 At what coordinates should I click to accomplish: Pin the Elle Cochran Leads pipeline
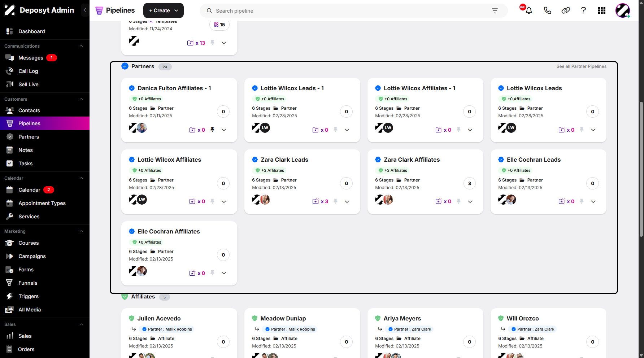[582, 201]
